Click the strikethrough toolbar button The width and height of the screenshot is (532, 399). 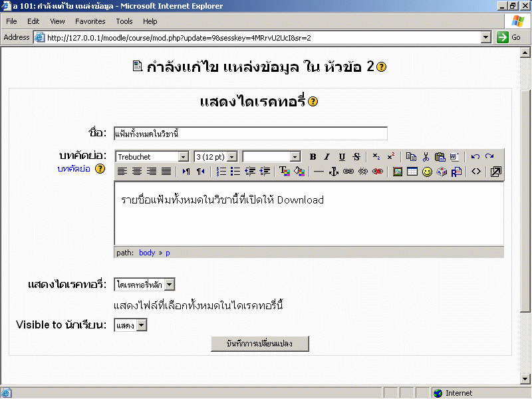point(356,157)
